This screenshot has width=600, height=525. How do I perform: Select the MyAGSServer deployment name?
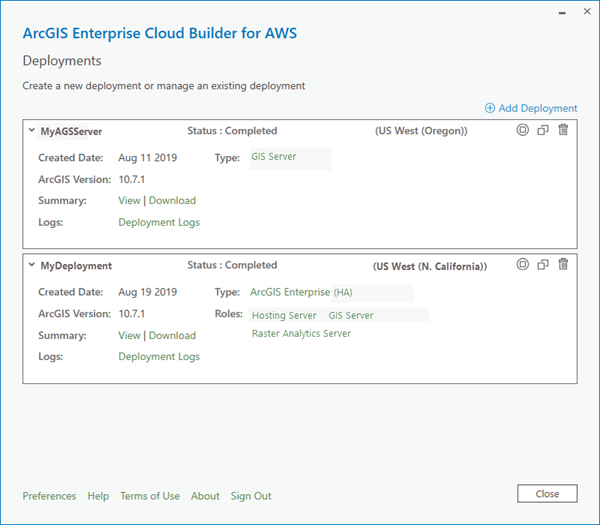coord(71,131)
